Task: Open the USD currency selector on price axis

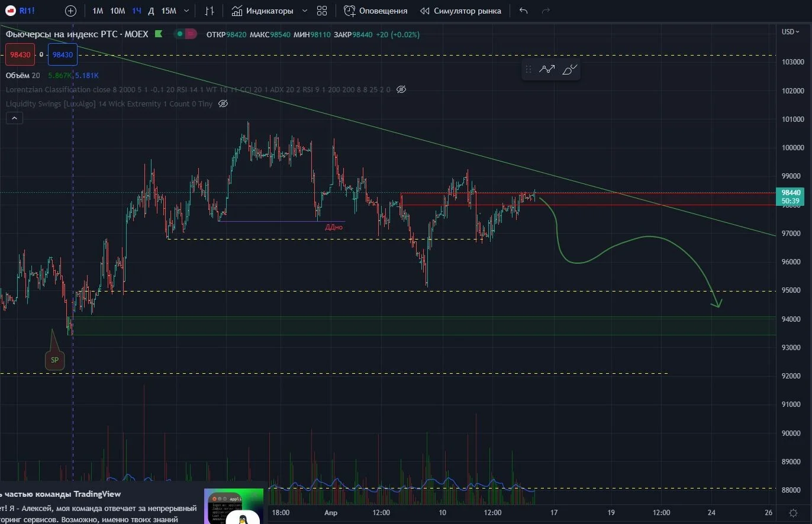Action: point(790,32)
